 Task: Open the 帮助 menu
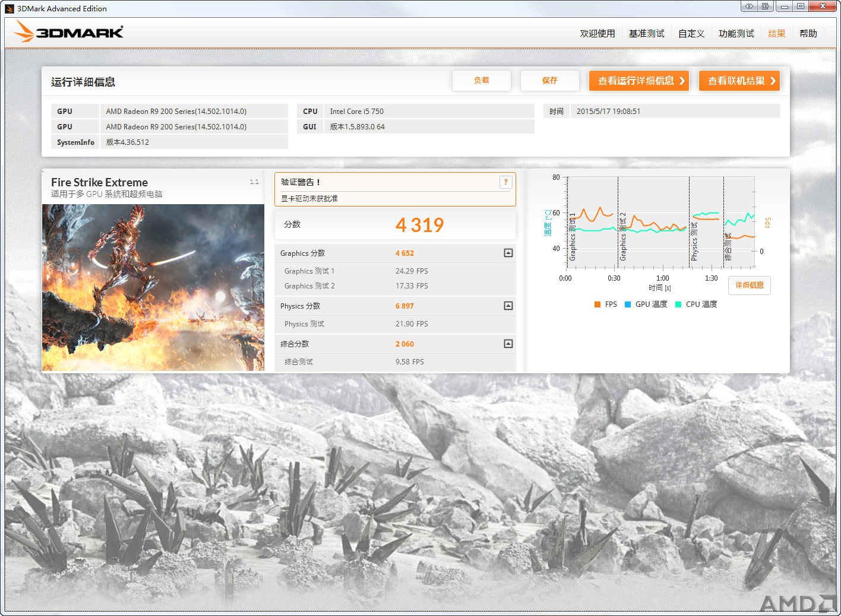point(808,33)
